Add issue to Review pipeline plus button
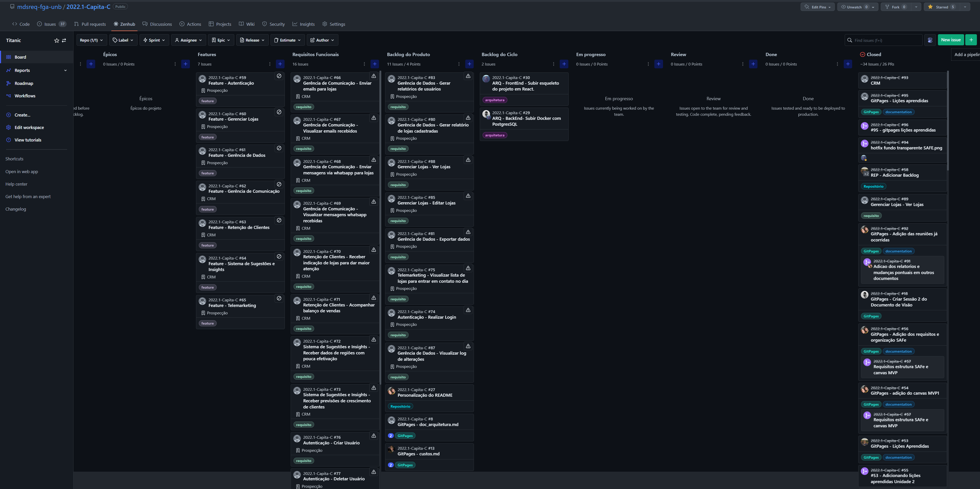 click(753, 64)
